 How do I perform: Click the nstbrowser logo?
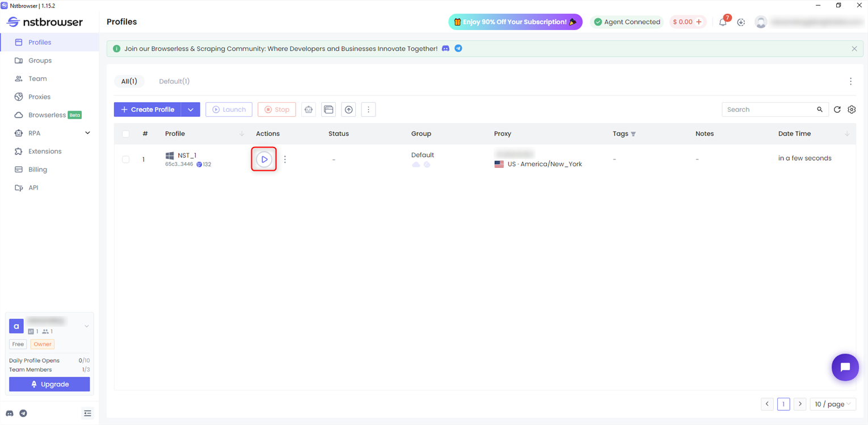point(45,22)
